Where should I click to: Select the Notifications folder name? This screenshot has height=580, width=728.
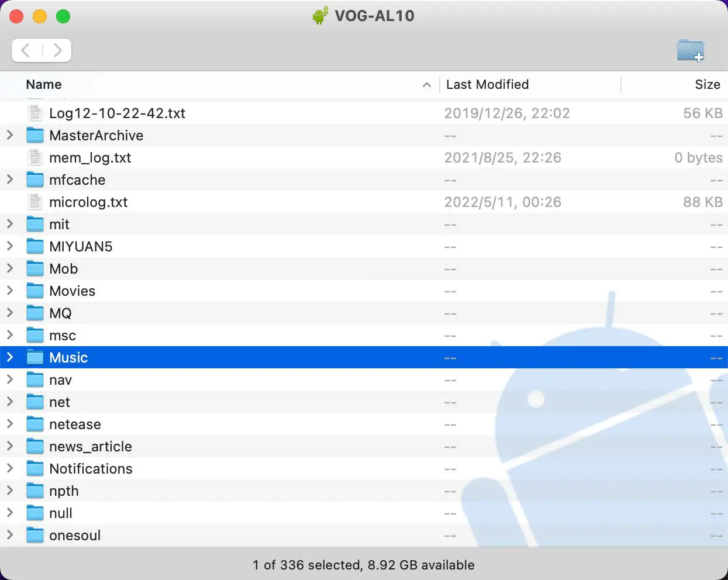tap(91, 469)
